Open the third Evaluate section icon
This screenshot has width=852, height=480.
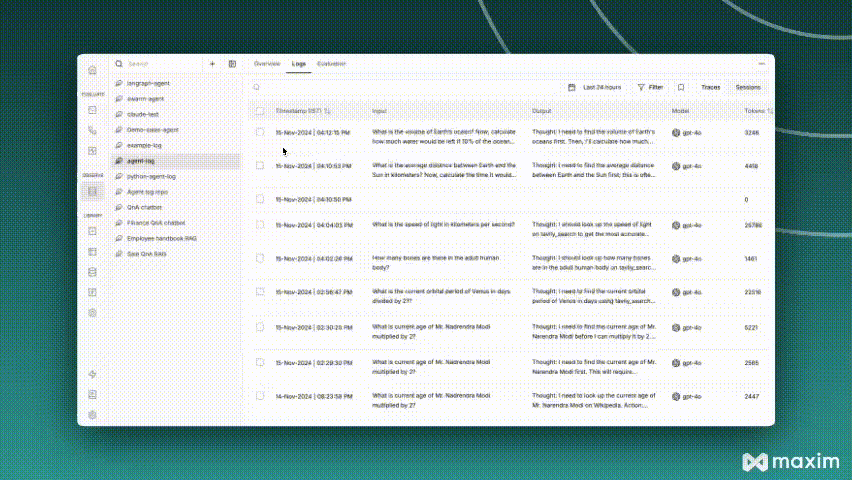coord(92,151)
